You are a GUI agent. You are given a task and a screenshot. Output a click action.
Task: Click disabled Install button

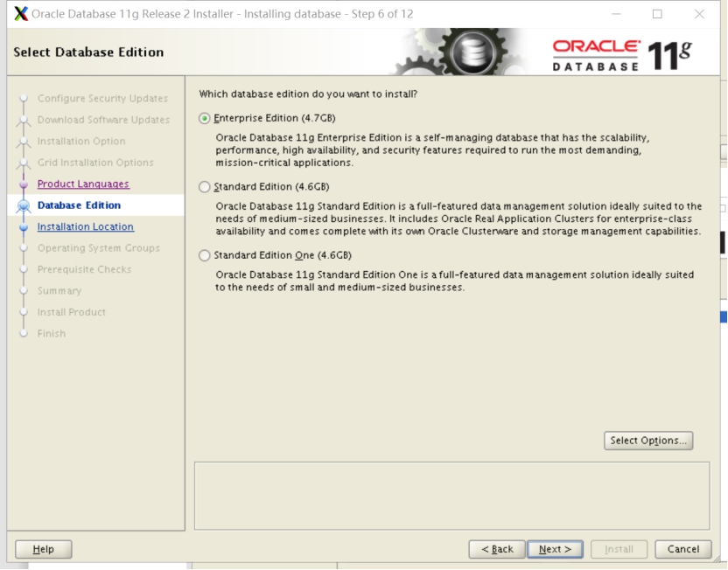(x=619, y=549)
